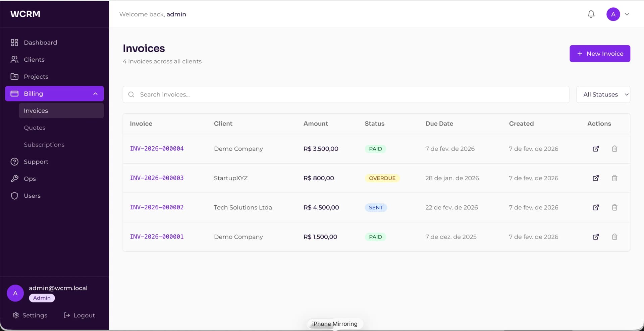The image size is (644, 331).
Task: Select the Clients icon in sidebar
Action: (x=14, y=60)
